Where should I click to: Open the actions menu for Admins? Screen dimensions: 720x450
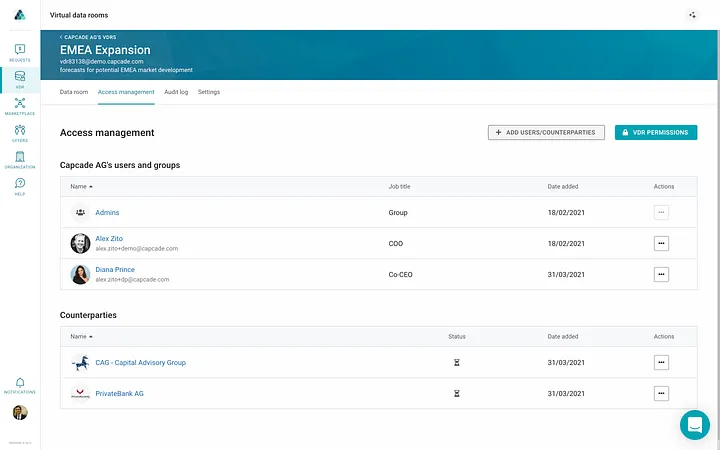pos(661,212)
